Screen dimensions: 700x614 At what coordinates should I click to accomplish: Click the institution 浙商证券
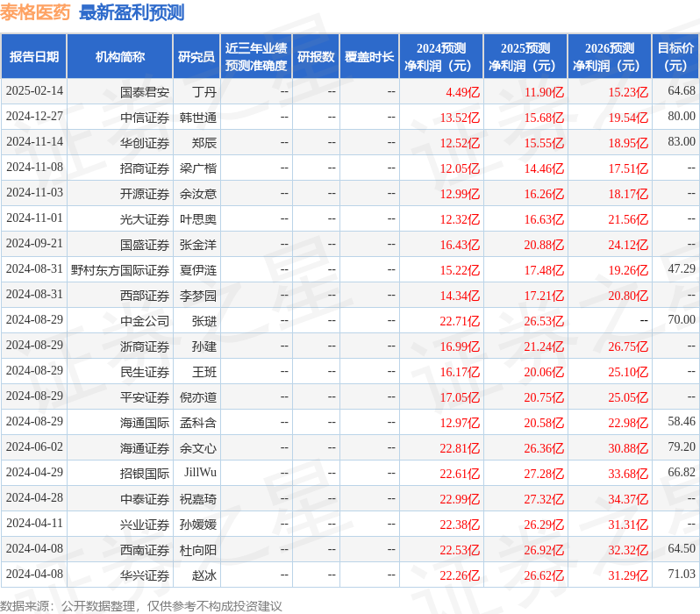pyautogui.click(x=145, y=346)
